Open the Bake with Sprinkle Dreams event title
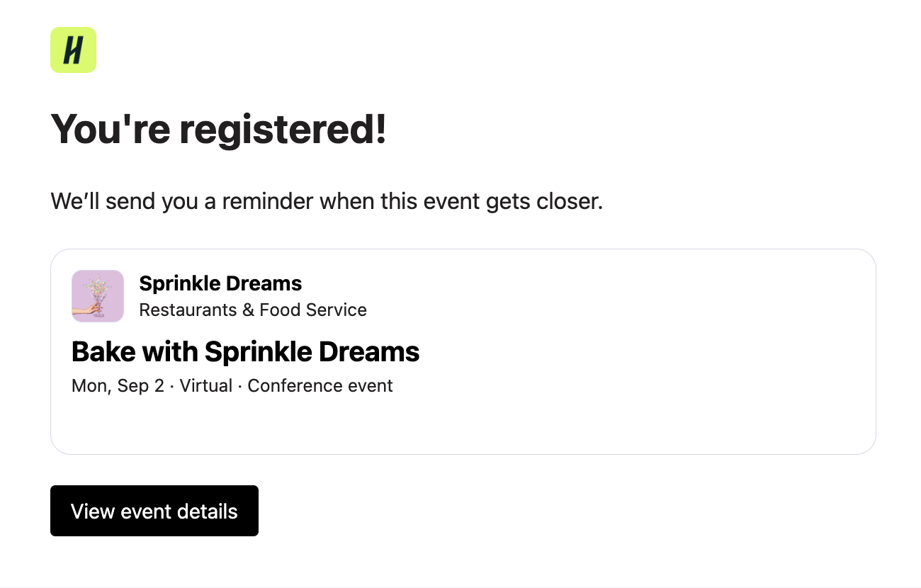 coord(245,351)
